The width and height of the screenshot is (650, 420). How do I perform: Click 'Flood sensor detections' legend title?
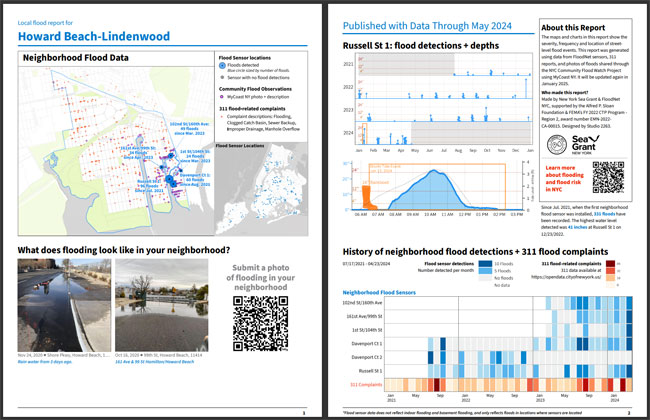449,264
